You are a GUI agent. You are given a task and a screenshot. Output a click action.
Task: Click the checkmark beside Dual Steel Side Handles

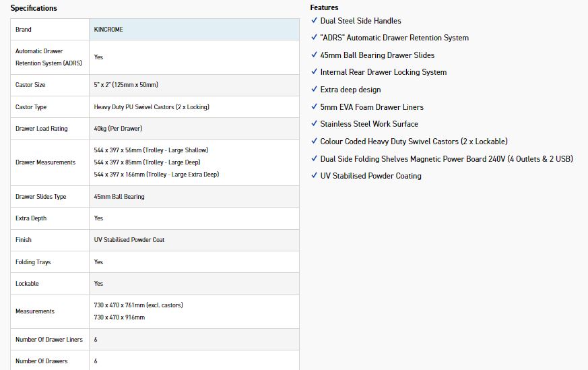click(x=314, y=20)
